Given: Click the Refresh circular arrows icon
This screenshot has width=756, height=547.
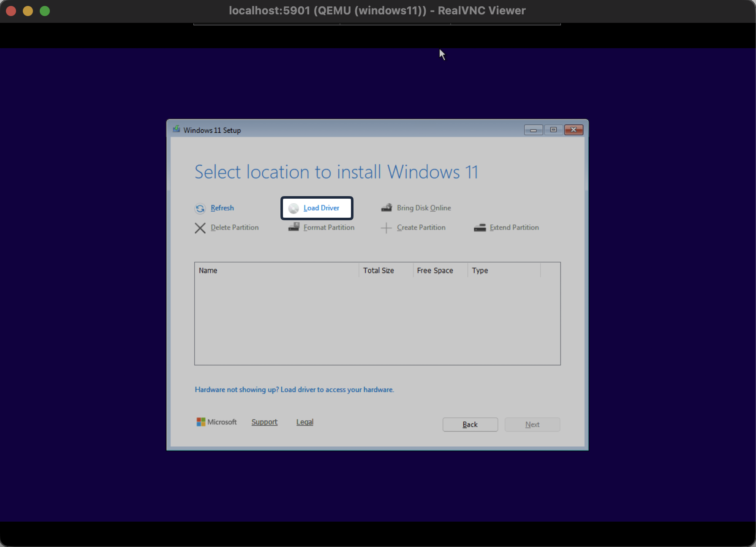Looking at the screenshot, I should coord(200,208).
